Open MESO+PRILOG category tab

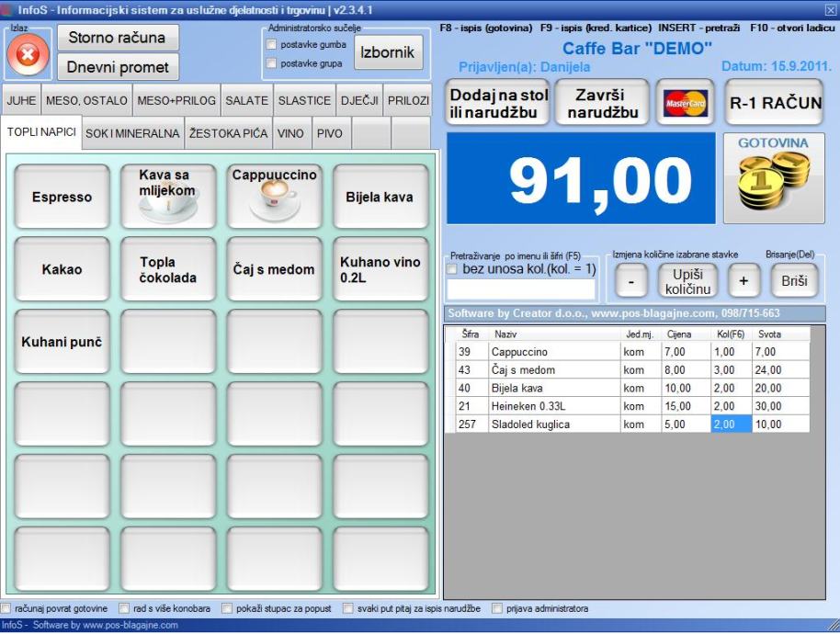click(176, 100)
